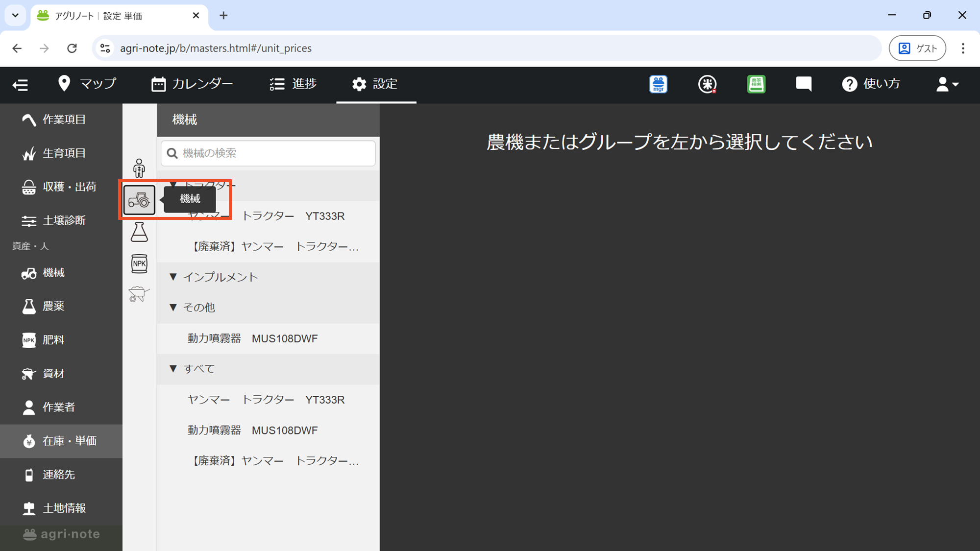Open the 進捗 progress view

click(293, 84)
